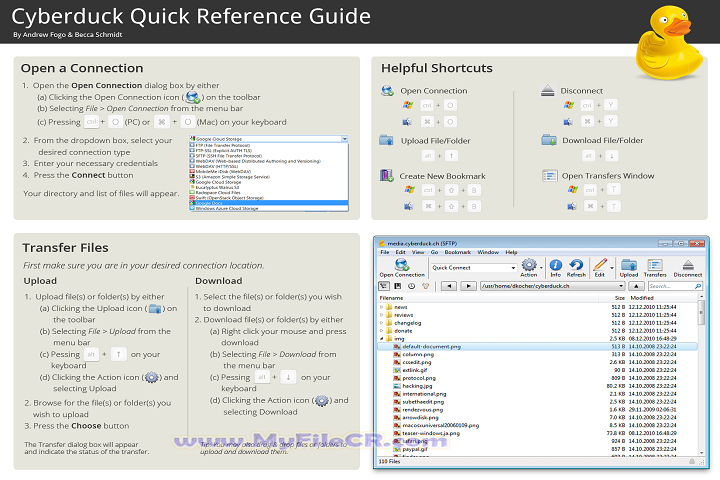Select the subethaedit.png file row

click(537, 402)
